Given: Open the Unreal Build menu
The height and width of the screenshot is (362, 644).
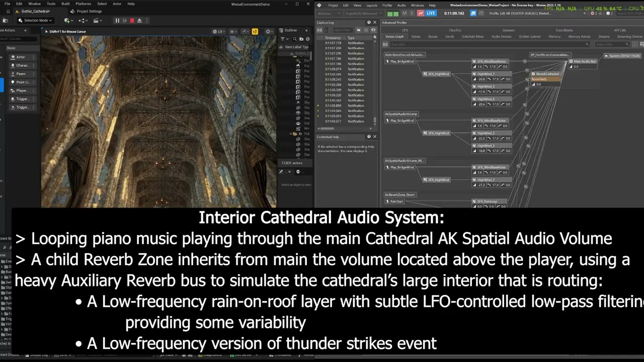Looking at the screenshot, I should pyautogui.click(x=65, y=4).
